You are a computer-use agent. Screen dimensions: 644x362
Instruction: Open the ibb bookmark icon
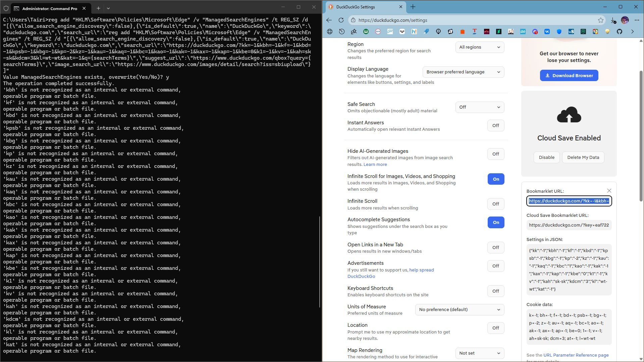[x=523, y=32]
